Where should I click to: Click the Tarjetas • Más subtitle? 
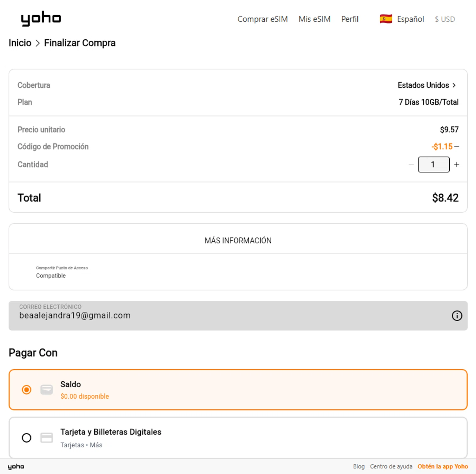(81, 445)
